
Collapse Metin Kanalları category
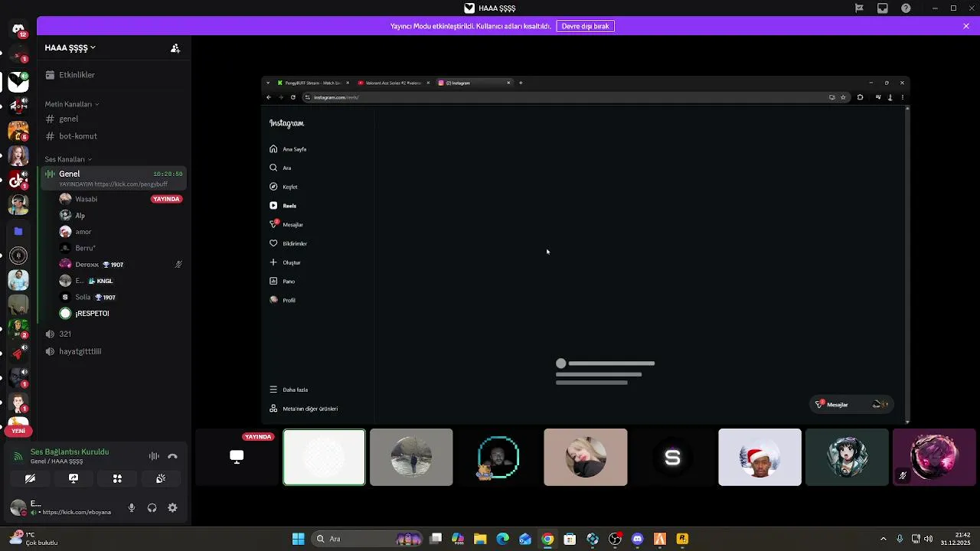[x=72, y=104]
